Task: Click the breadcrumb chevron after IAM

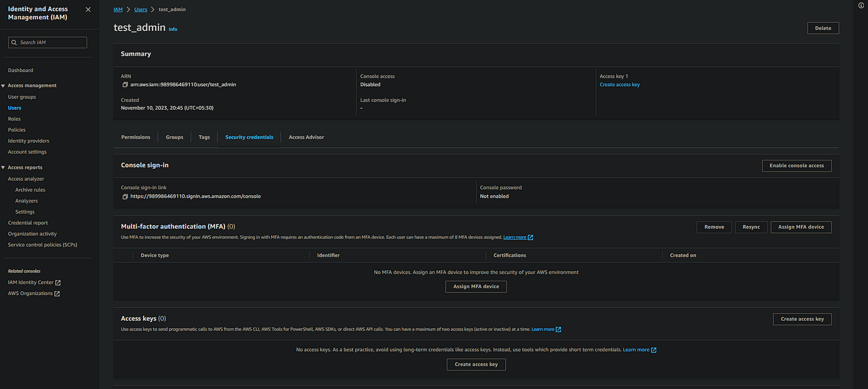Action: pos(128,10)
